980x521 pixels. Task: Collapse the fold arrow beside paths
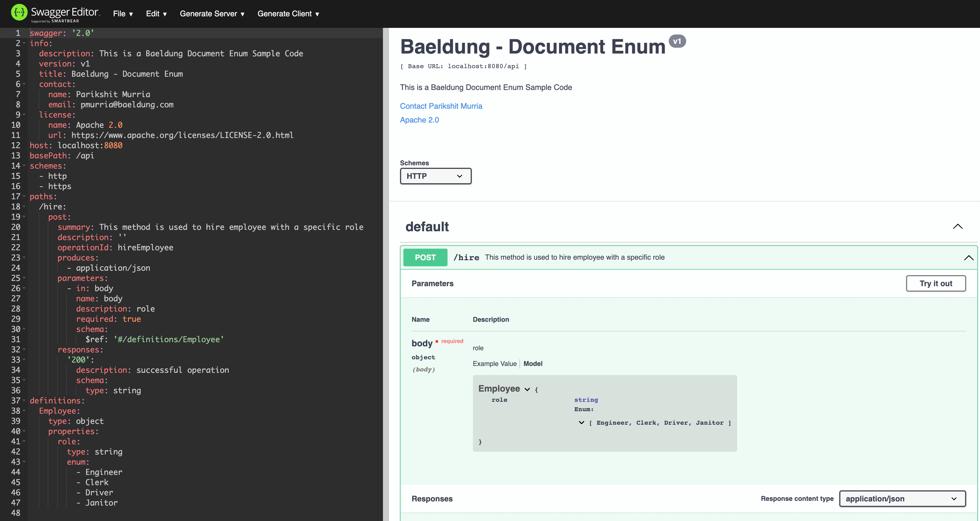point(24,197)
